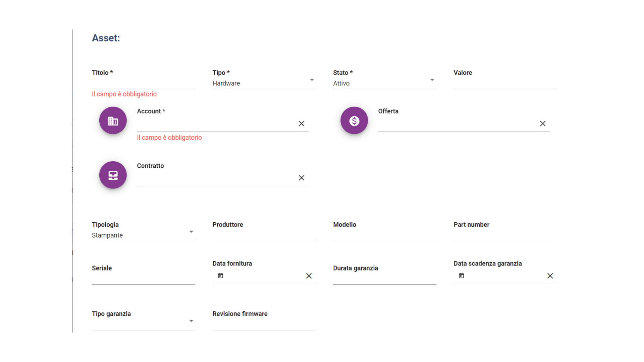The width and height of the screenshot is (644, 362).
Task: Click the purple Account building icon
Action: (x=113, y=120)
